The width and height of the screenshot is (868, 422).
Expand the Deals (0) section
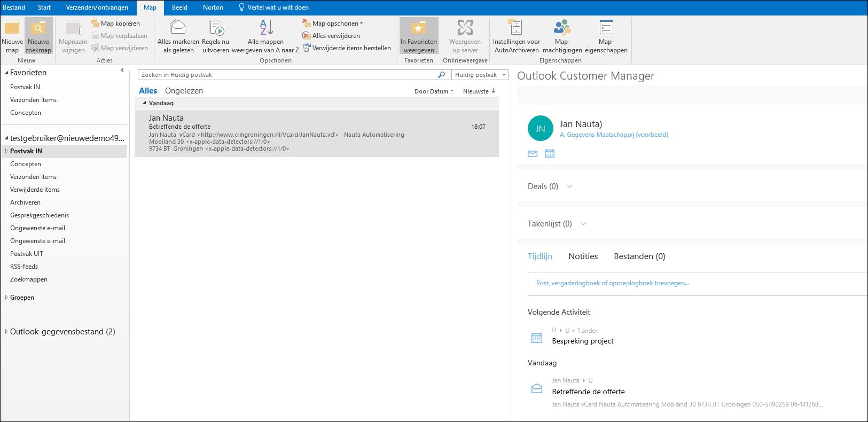(569, 186)
